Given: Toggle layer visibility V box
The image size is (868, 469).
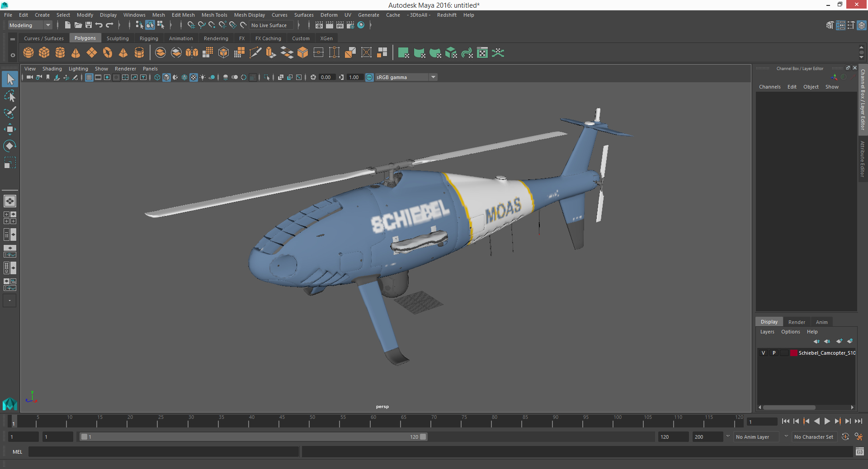Looking at the screenshot, I should (x=764, y=353).
